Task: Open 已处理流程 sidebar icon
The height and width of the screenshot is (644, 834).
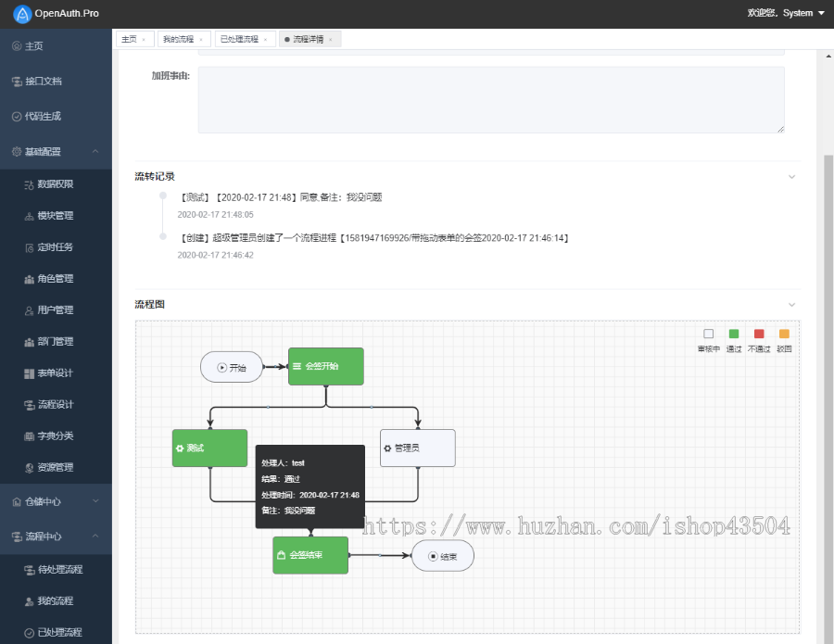Action: tap(30, 633)
